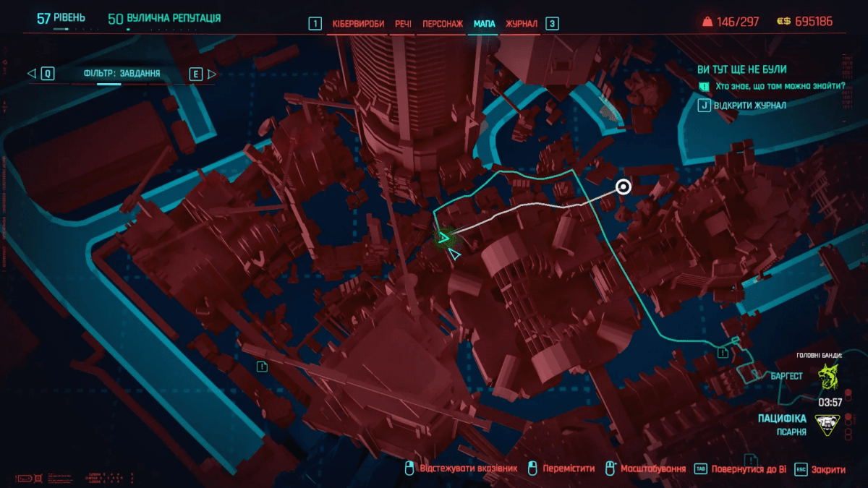Screen dimensions: 868x488
Task: Click the quest icon beside 'Хто знає' hint
Action: pos(704,86)
